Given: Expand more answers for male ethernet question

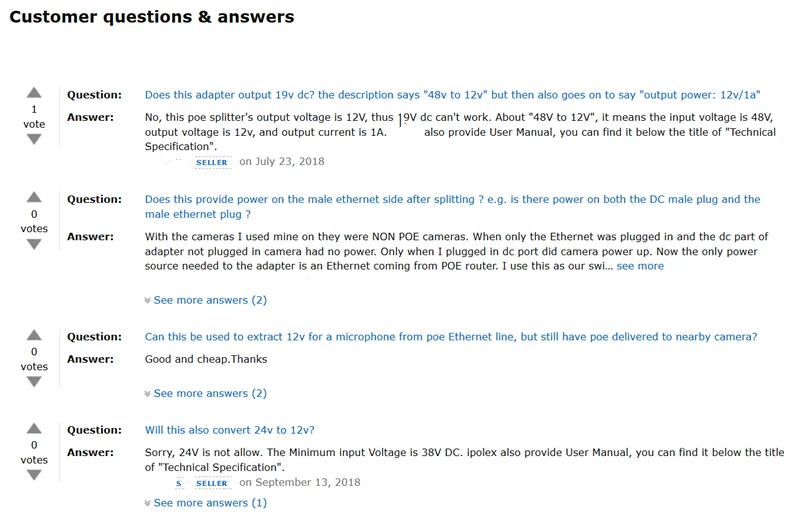Looking at the screenshot, I should pyautogui.click(x=206, y=300).
